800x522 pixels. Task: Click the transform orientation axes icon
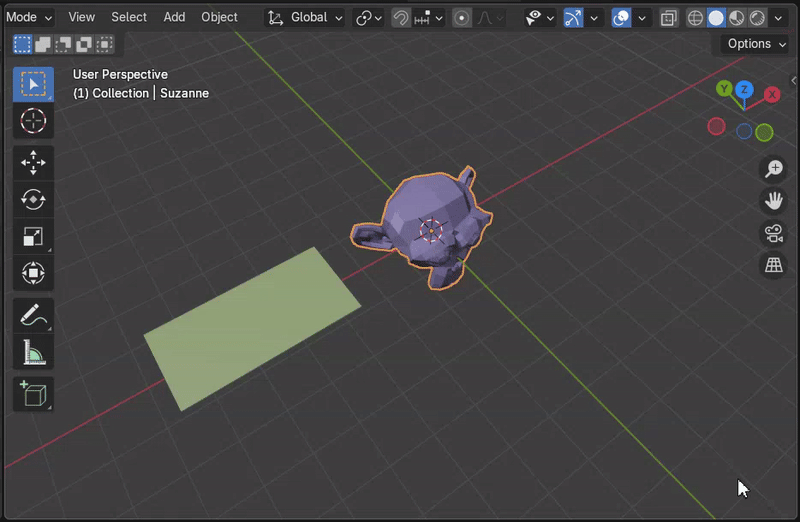[276, 18]
